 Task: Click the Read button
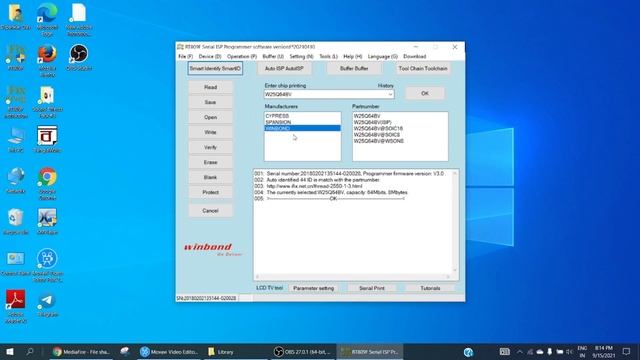pos(210,87)
